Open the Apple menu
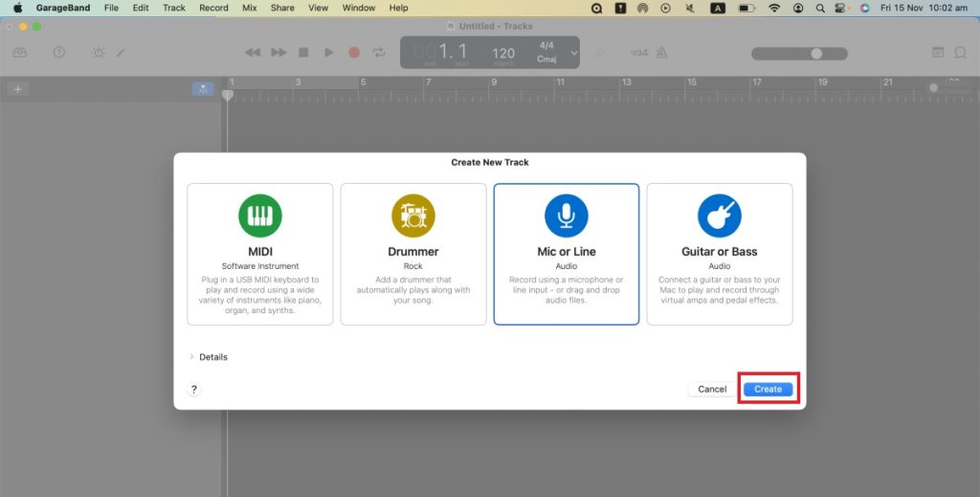Viewport: 980px width, 497px height. [x=17, y=8]
